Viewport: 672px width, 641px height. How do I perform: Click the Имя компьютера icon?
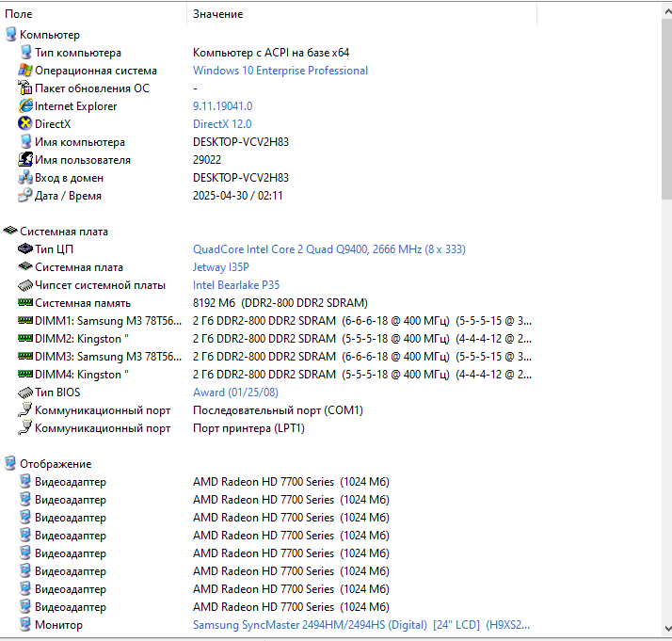[25, 142]
